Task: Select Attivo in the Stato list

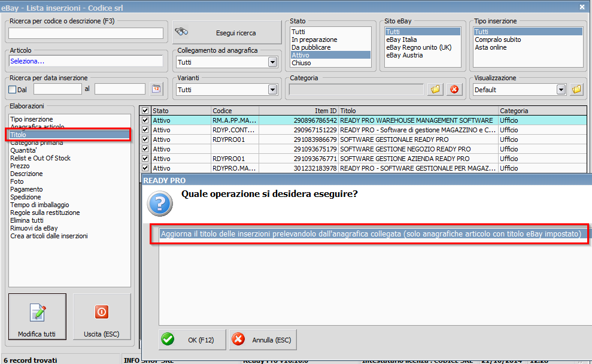Action: pyautogui.click(x=330, y=55)
